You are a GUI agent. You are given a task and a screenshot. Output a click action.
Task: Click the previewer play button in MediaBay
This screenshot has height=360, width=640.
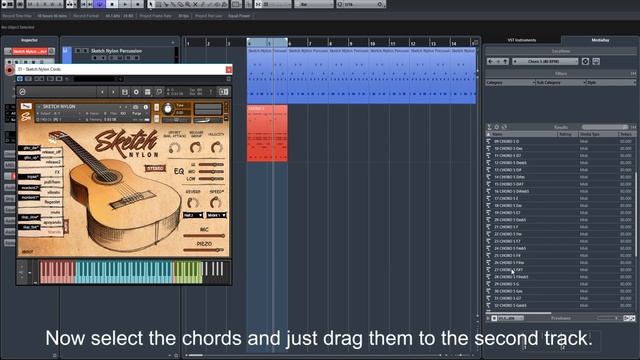click(x=488, y=318)
